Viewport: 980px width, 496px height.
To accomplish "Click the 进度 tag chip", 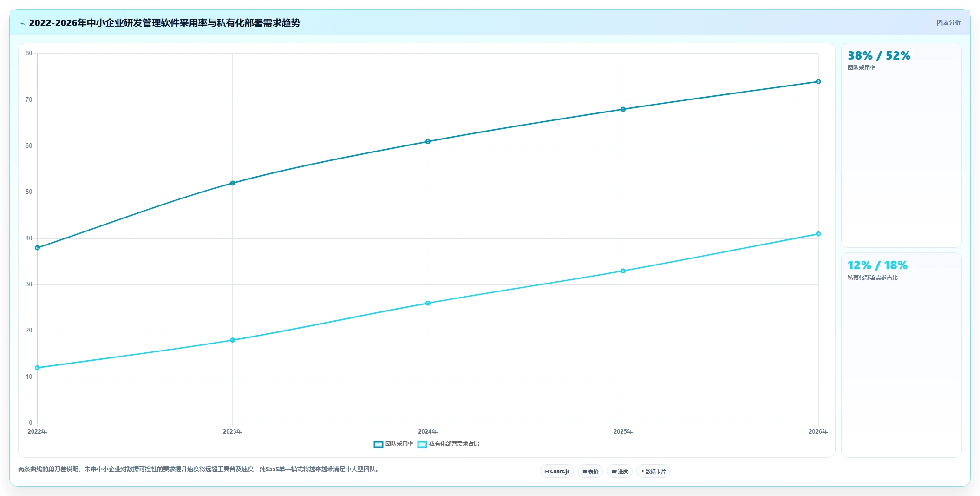I will coord(620,471).
